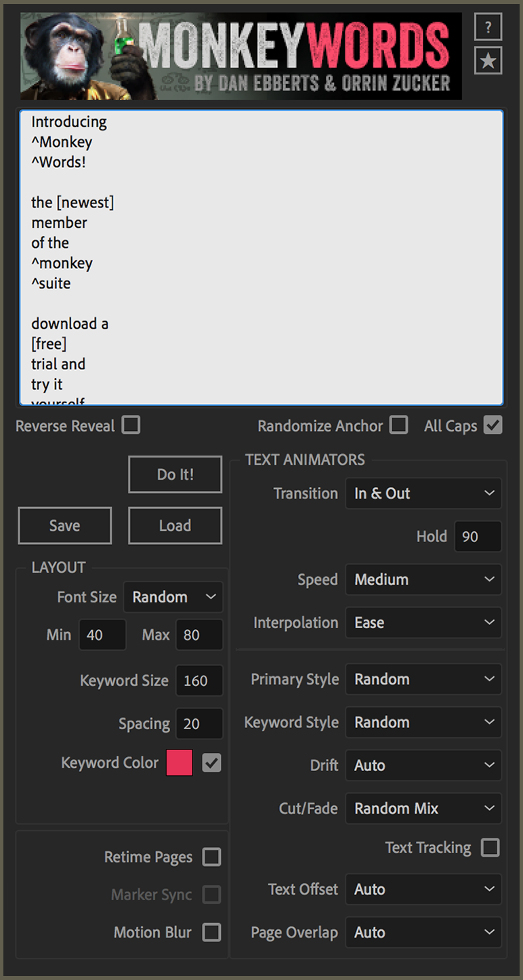This screenshot has width=523, height=980.
Task: Click the Save button
Action: [x=65, y=525]
